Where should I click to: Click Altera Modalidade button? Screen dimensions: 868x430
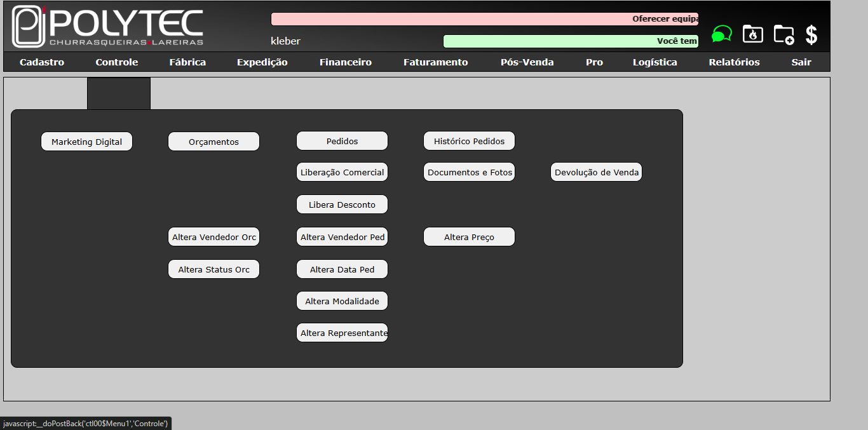tap(342, 301)
